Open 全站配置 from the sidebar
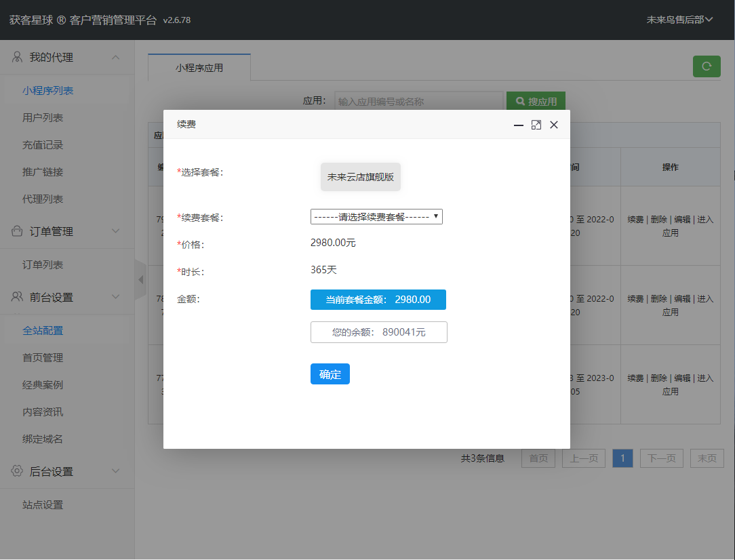 [x=43, y=331]
